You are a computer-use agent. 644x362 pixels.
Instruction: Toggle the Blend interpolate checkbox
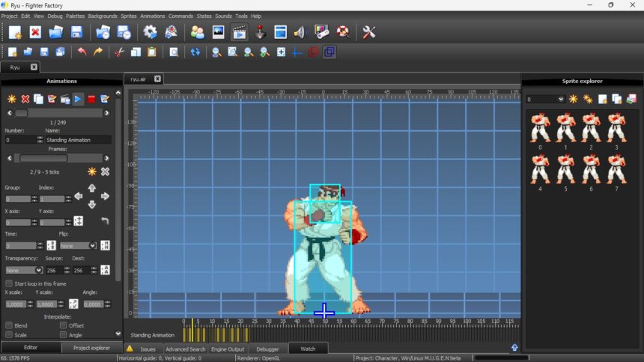9,325
